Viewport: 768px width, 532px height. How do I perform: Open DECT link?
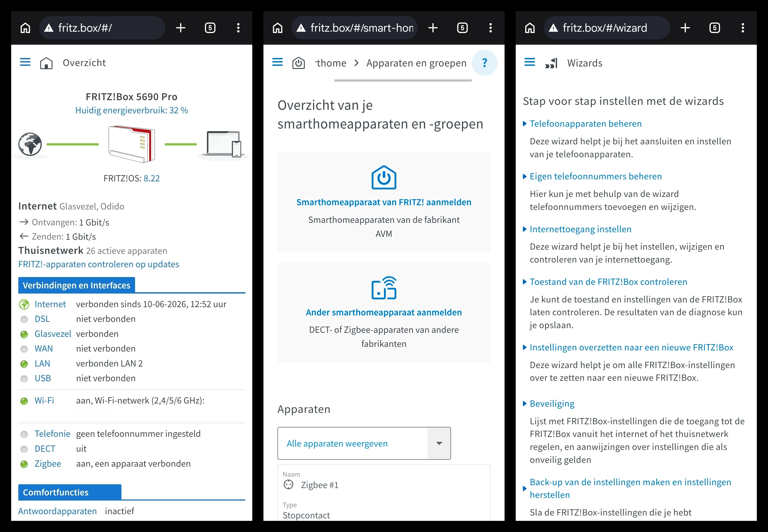tap(45, 449)
